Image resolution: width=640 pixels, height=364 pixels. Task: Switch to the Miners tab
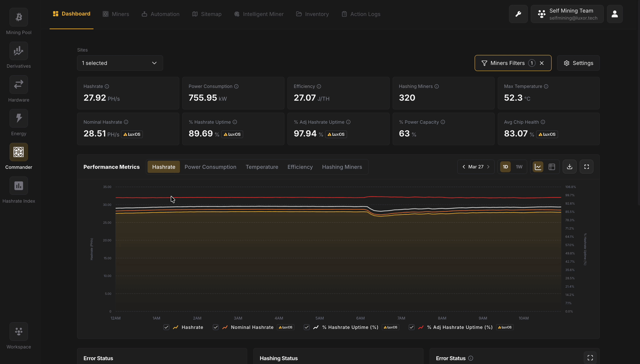coord(116,14)
